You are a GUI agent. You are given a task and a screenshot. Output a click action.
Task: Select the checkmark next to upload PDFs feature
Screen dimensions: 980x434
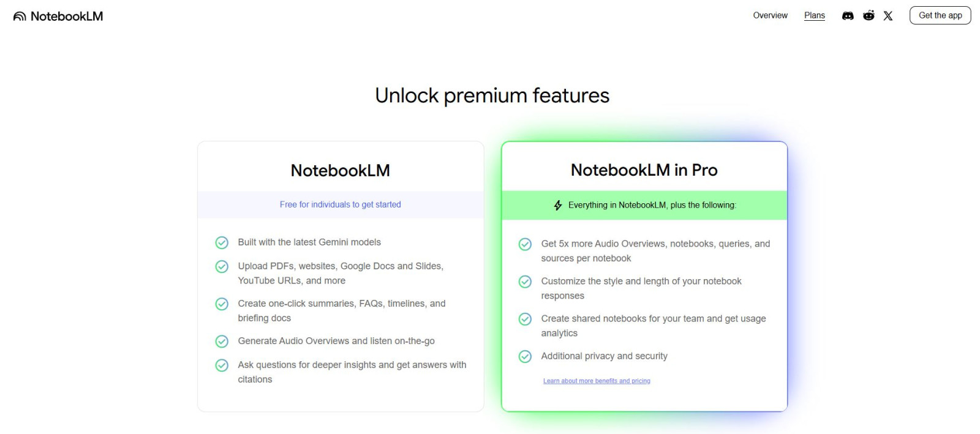pos(222,268)
